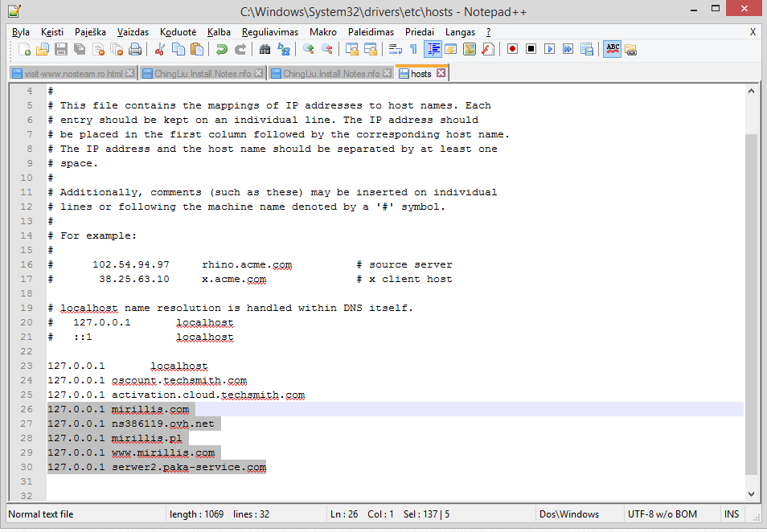Open the Replace tool icon
The image size is (767, 532).
tap(284, 49)
